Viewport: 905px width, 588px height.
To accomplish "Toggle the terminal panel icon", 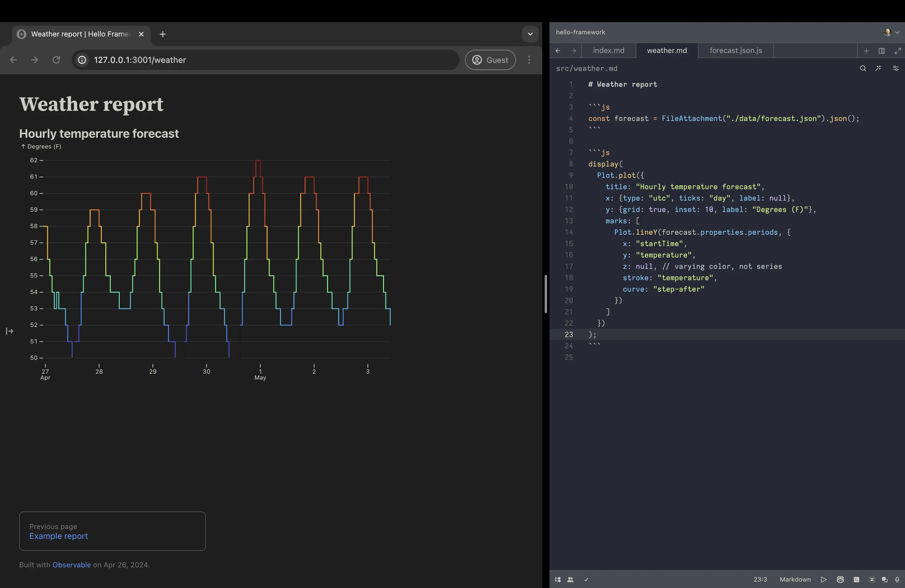I will 856,580.
